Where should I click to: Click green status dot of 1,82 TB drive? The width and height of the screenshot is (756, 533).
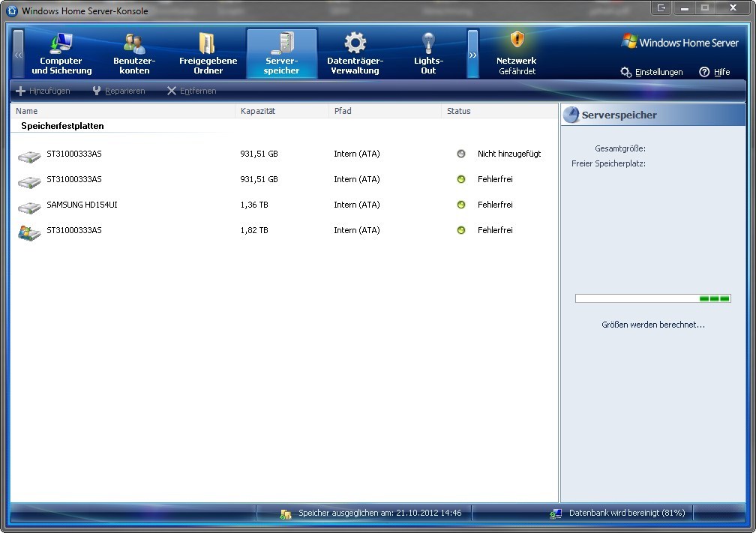tap(461, 230)
